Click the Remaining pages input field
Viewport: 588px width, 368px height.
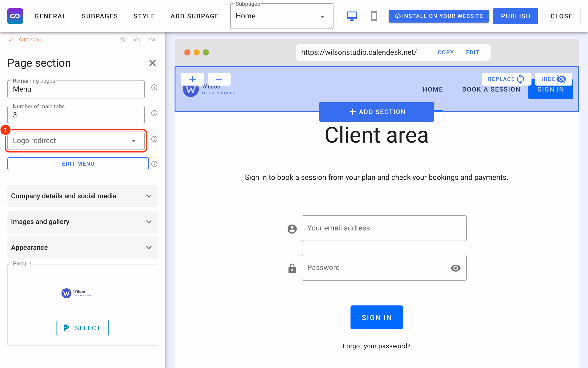76,89
